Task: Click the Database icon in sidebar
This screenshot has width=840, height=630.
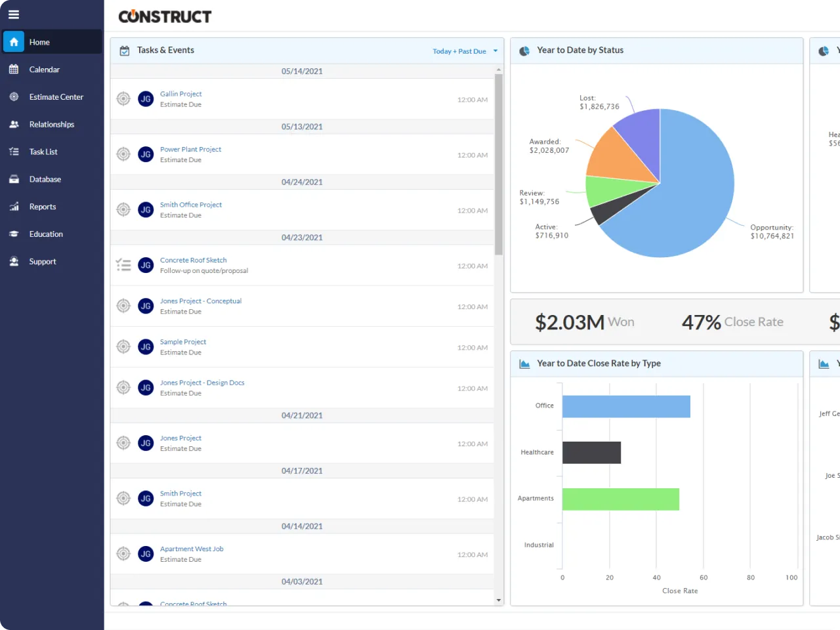Action: 14,179
